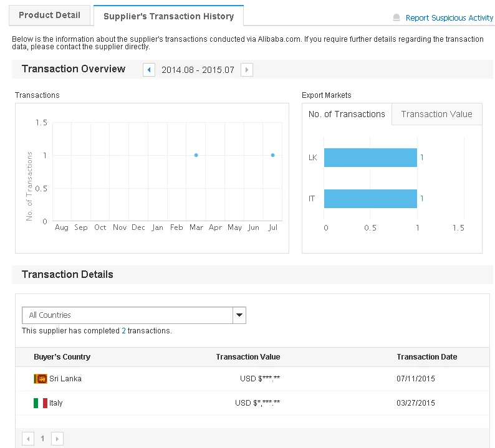
Task: Select Supplier's Transaction History tab
Action: pos(168,16)
